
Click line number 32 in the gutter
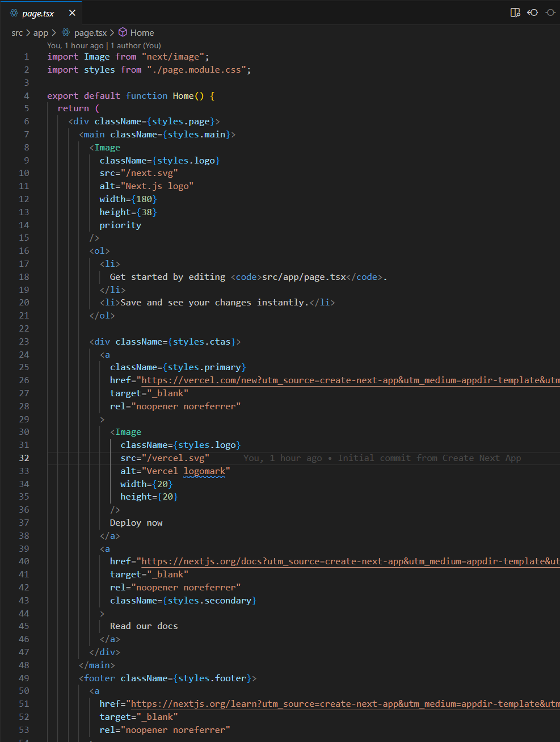pyautogui.click(x=24, y=458)
